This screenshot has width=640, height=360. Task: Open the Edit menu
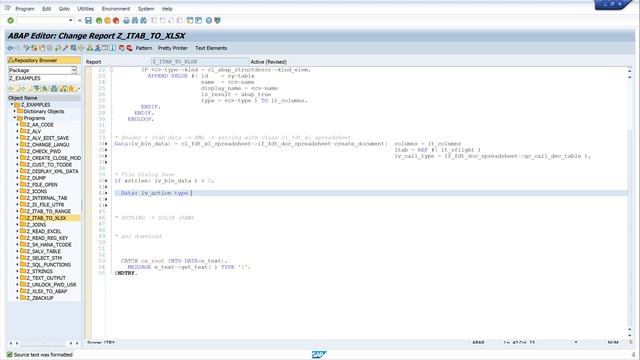click(47, 9)
